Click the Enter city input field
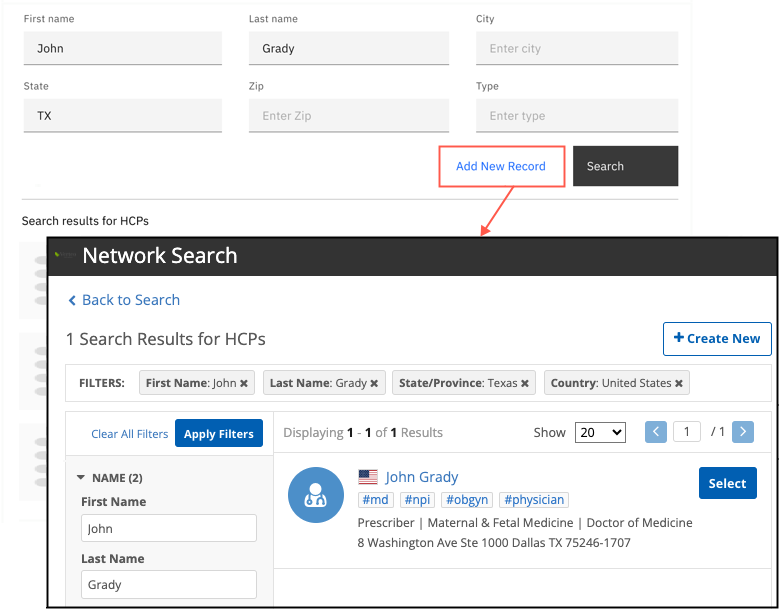Image resolution: width=779 pixels, height=609 pixels. 577,48
